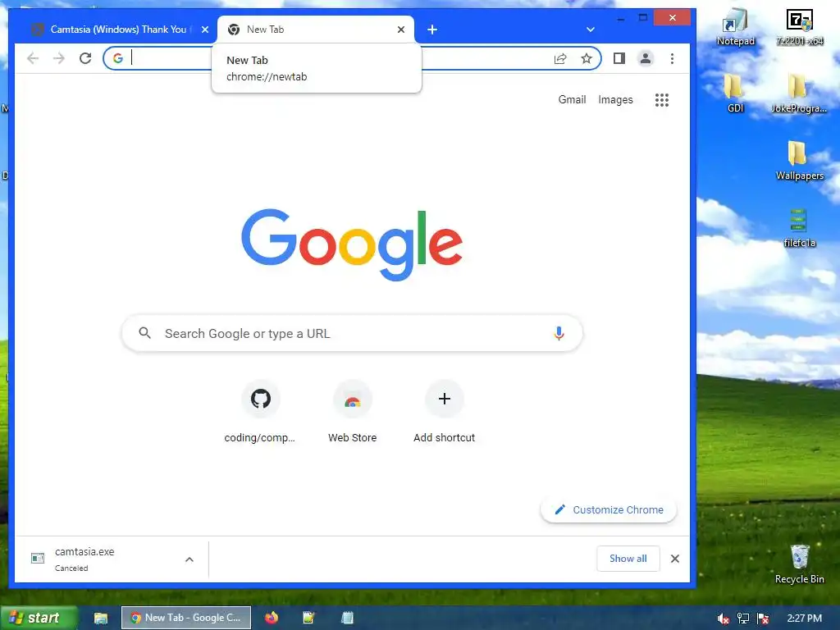
Task: Open the Web Store shortcut
Action: click(x=352, y=412)
